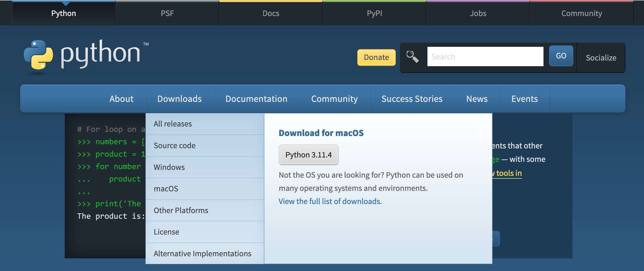Open License entry in Downloads menu
This screenshot has width=644, height=271.
tap(205, 232)
